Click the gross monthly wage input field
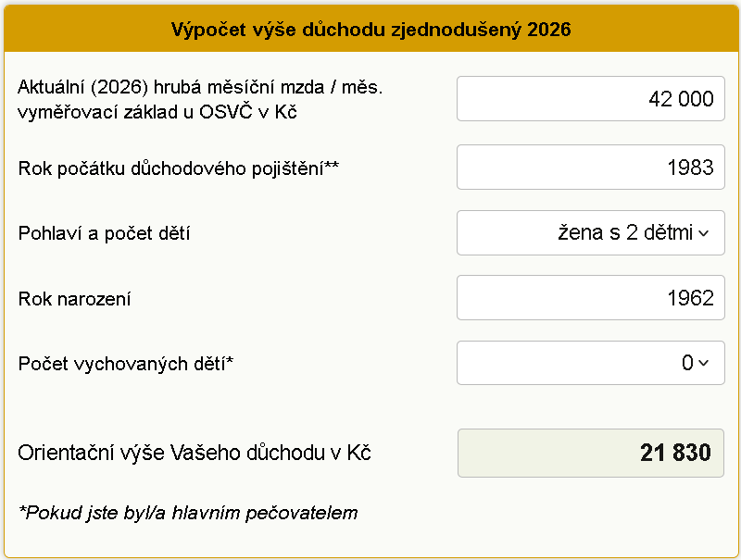 click(590, 99)
